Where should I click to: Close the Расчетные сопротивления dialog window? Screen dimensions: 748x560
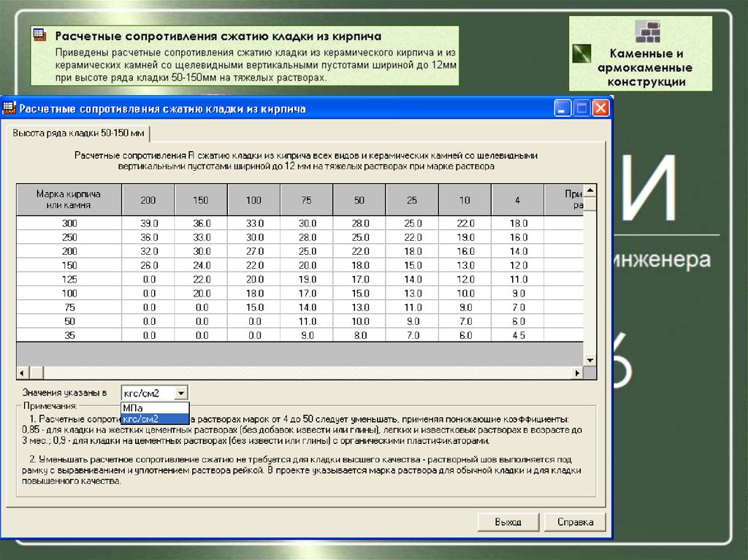pos(600,109)
